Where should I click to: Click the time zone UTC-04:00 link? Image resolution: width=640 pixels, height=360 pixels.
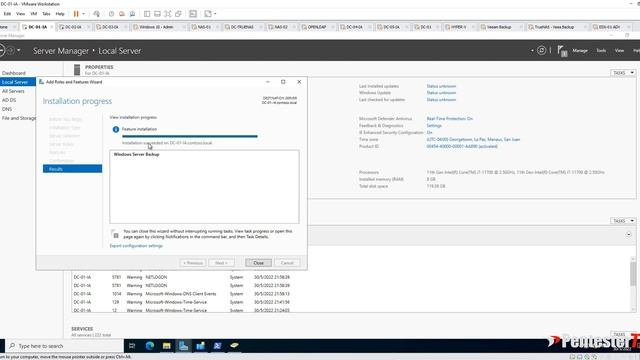[473, 139]
